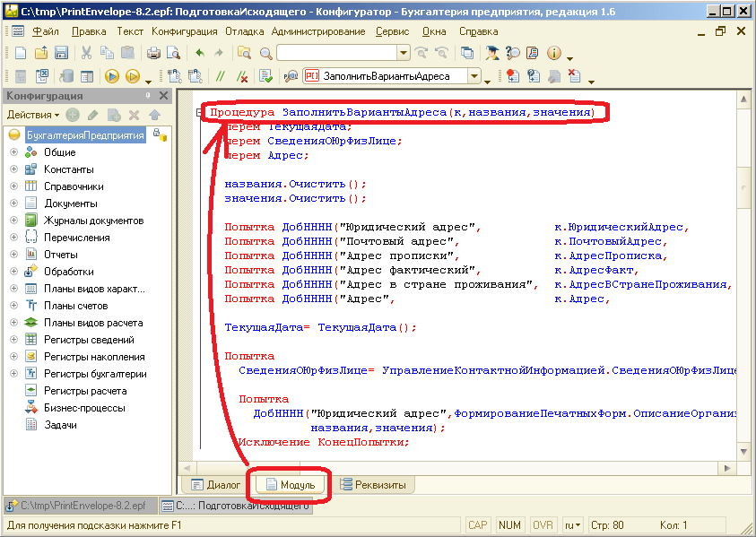
Task: Start debugging with the yellow play icon
Action: pyautogui.click(x=112, y=76)
